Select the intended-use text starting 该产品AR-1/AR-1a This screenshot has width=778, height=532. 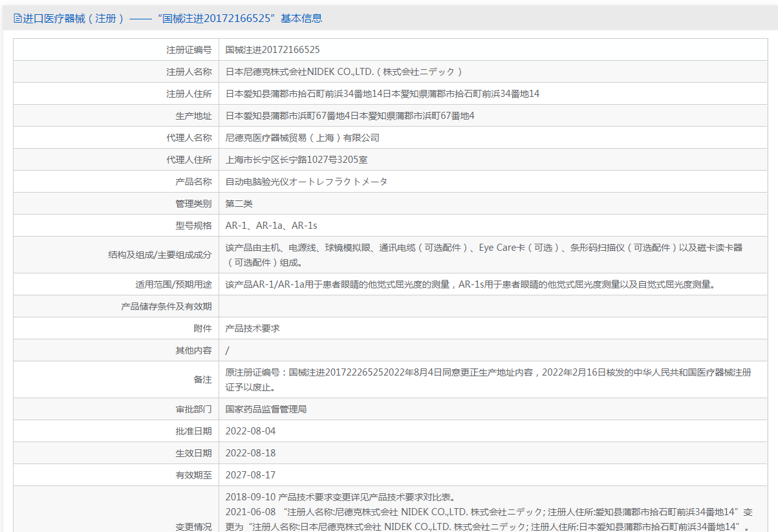pyautogui.click(x=471, y=284)
